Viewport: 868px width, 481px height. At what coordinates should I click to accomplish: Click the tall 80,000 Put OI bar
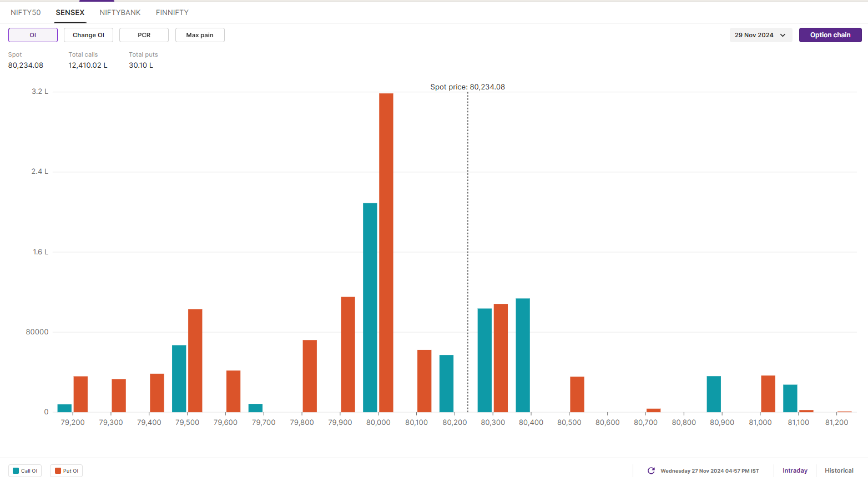point(386,253)
